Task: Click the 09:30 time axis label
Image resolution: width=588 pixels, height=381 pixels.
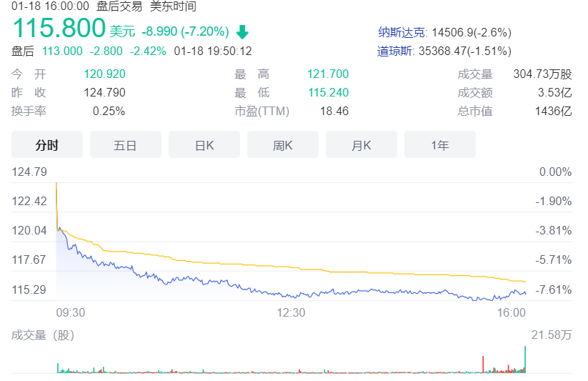Action: [71, 312]
